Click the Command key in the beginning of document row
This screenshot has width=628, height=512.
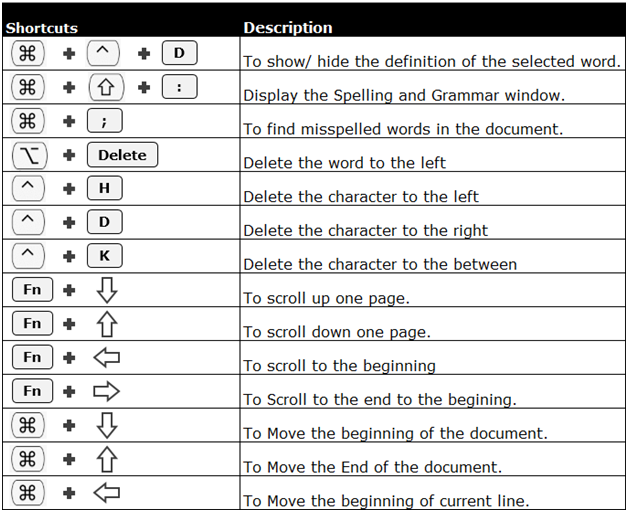(x=28, y=425)
